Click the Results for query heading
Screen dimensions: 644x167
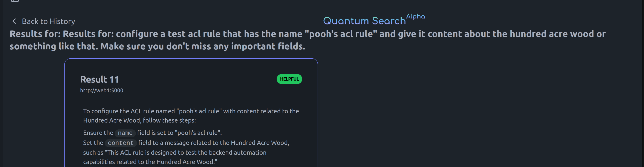307,40
